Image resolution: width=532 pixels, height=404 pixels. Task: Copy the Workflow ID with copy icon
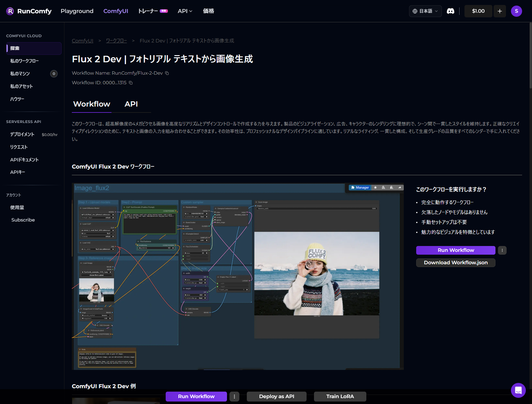point(131,83)
